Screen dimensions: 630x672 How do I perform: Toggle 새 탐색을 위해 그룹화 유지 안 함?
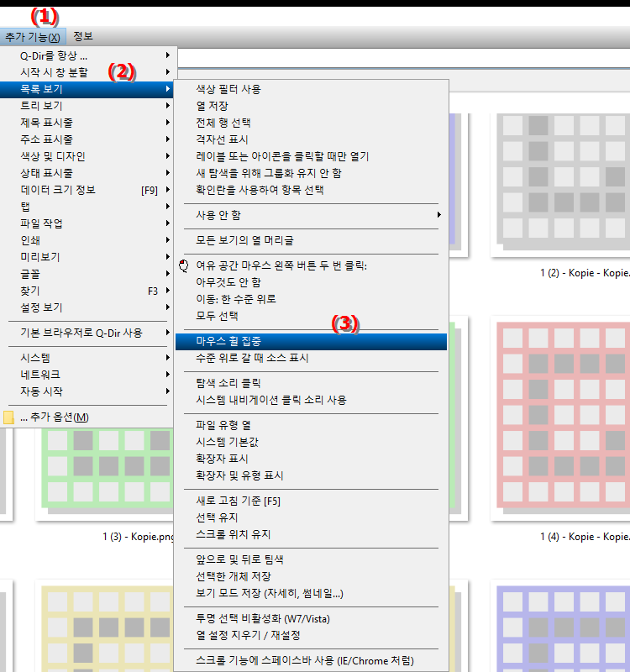[x=311, y=173]
